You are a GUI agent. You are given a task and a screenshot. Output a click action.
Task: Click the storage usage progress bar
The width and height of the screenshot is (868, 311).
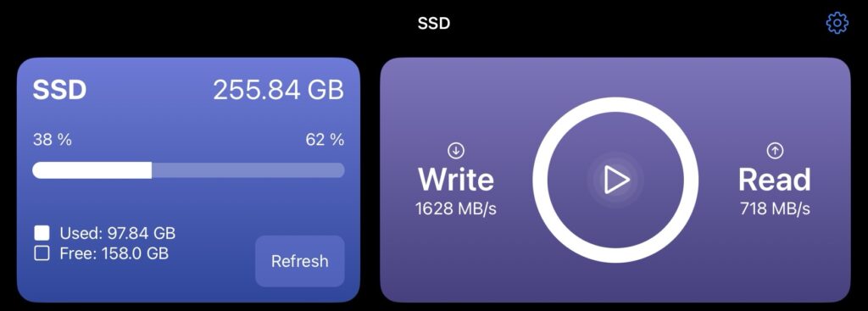(188, 169)
